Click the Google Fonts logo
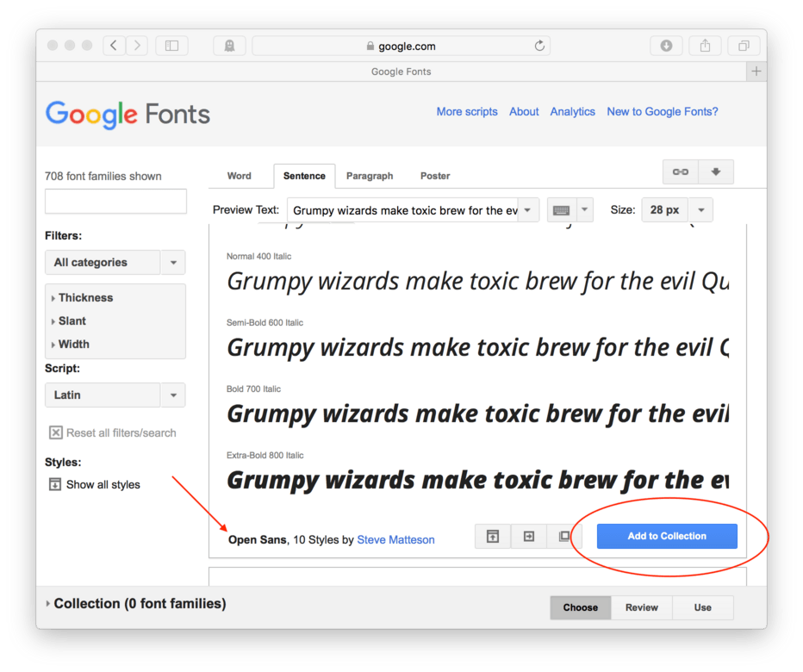The image size is (803, 672). (128, 115)
